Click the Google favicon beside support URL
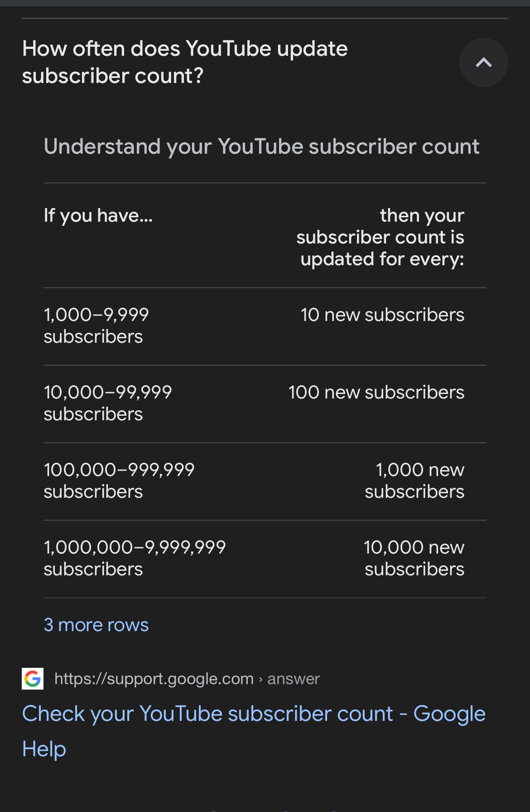 point(33,679)
